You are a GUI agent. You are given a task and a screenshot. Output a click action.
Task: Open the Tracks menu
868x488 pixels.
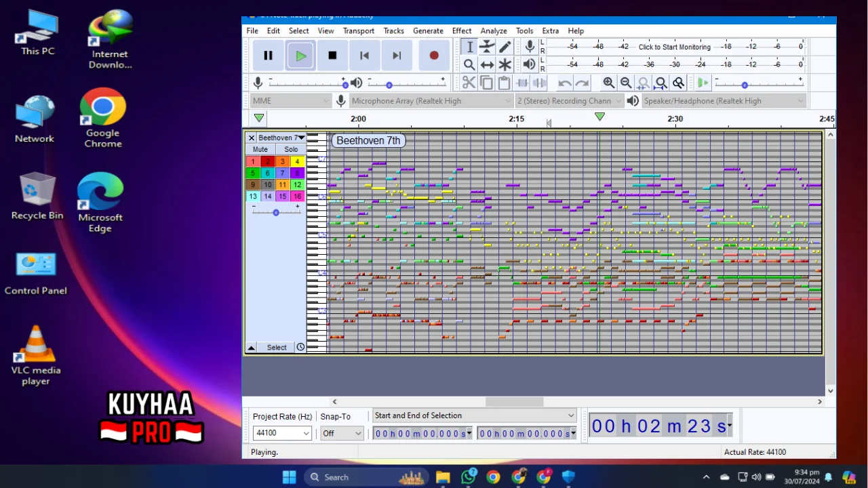(393, 30)
